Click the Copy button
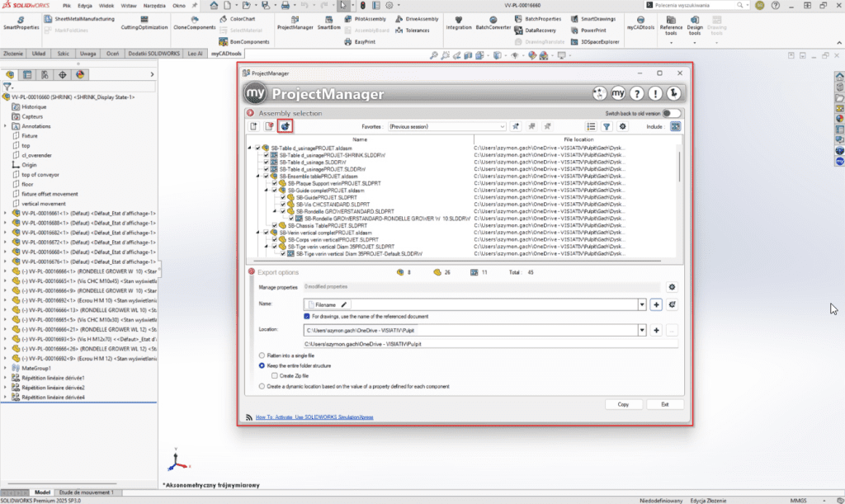This screenshot has width=845, height=504. [x=623, y=404]
